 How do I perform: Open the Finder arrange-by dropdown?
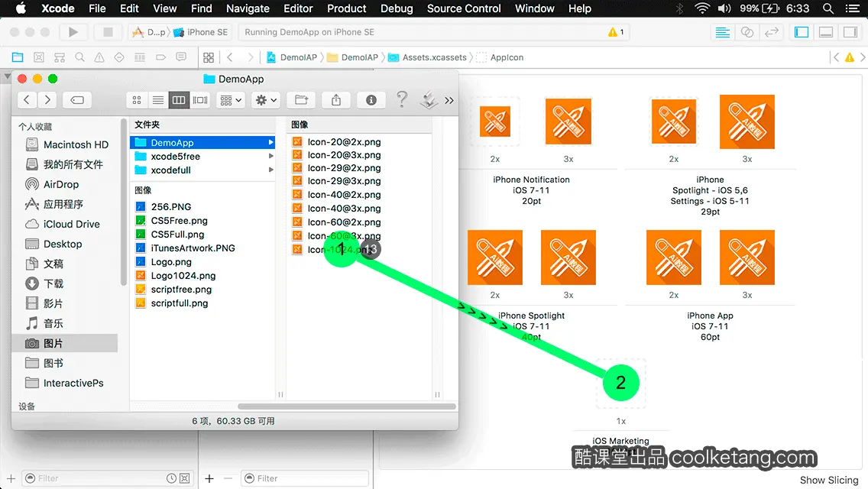tap(230, 100)
